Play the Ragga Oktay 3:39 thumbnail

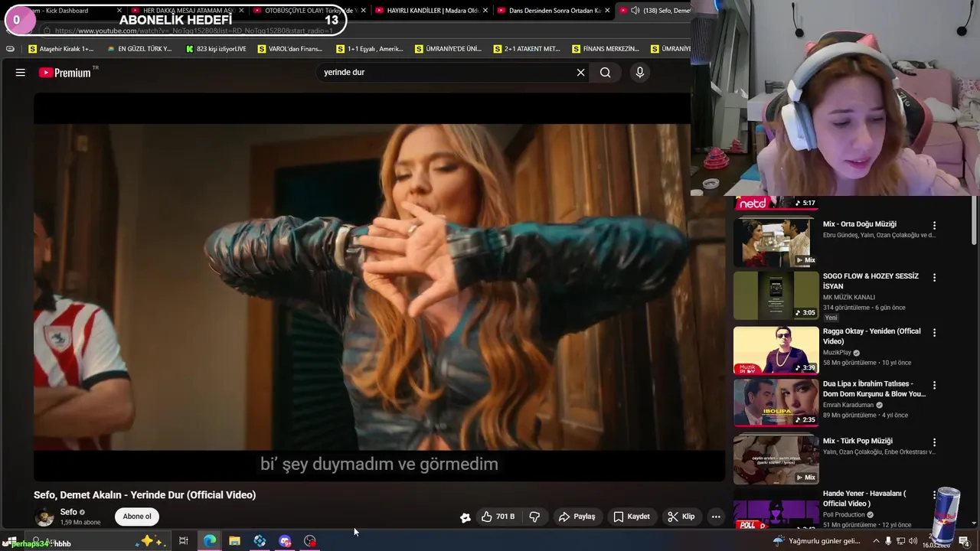pos(776,350)
